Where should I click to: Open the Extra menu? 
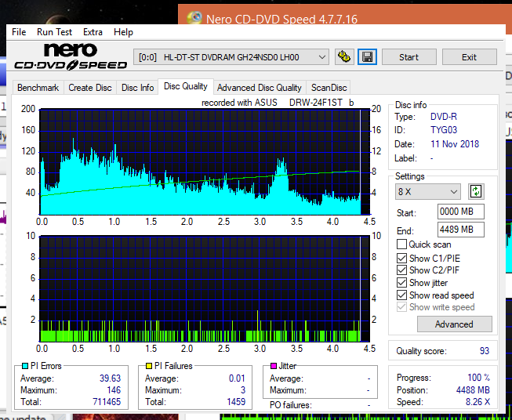coord(93,32)
